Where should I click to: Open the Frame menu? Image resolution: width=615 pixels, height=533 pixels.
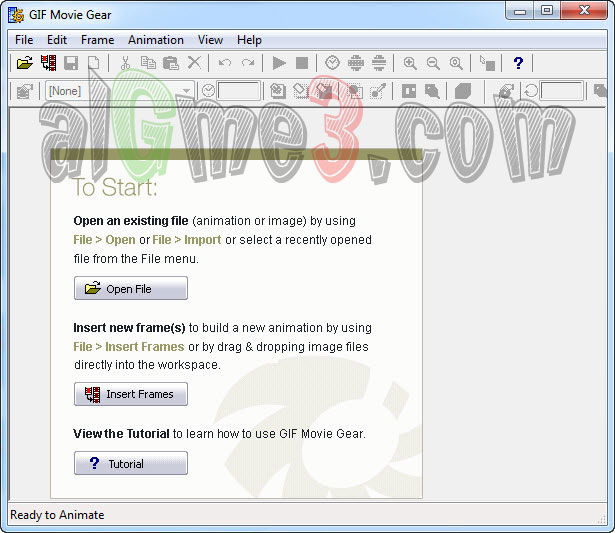point(97,40)
